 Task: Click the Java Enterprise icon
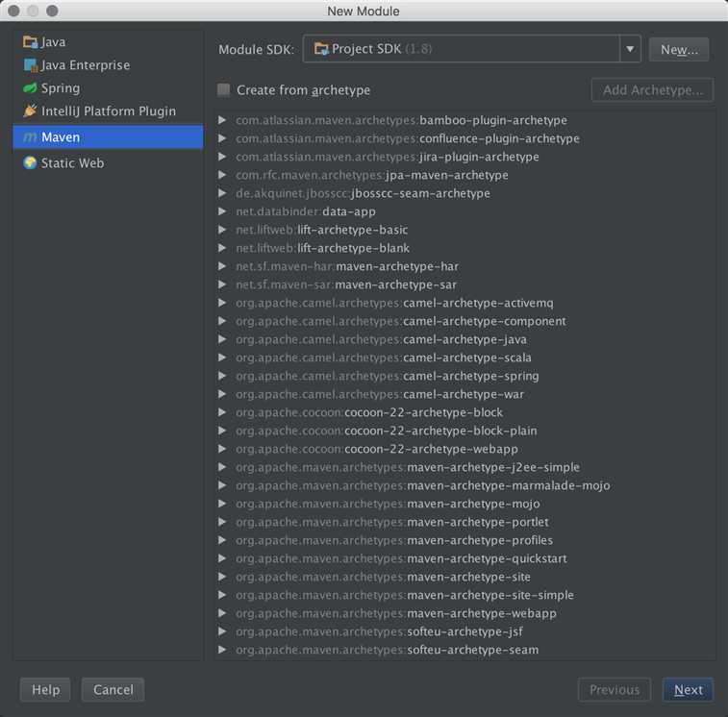30,65
